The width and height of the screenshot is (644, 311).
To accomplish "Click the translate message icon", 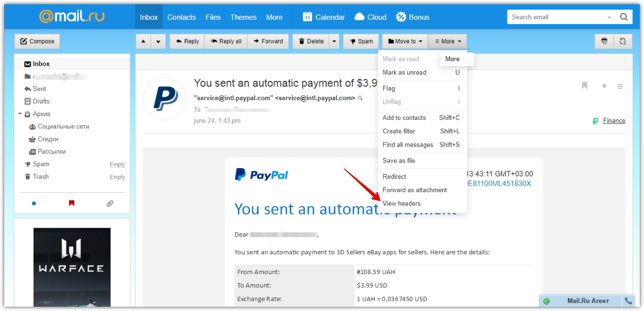I will click(x=623, y=41).
